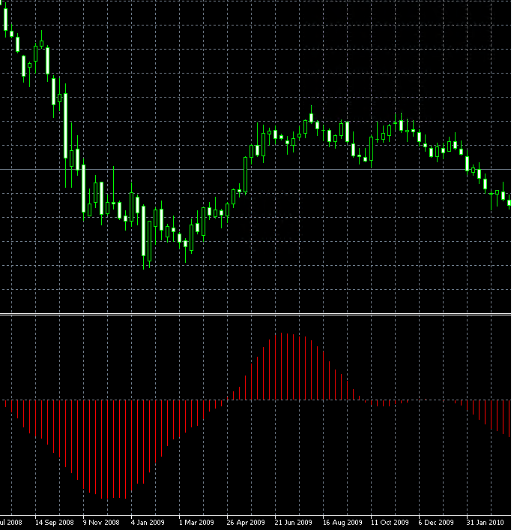Click the horizontal gray price level line

point(255,169)
